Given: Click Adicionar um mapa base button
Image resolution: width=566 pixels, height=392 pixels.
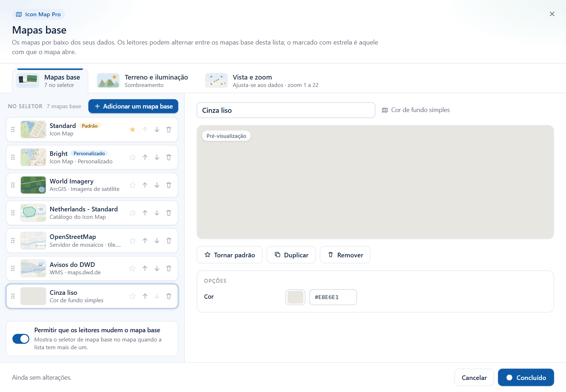Looking at the screenshot, I should click(133, 106).
